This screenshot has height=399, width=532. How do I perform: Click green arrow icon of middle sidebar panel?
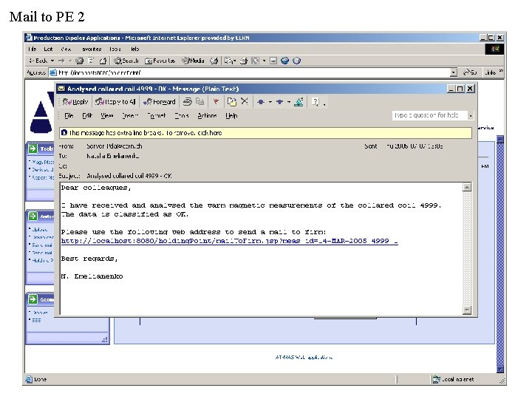tap(33, 216)
